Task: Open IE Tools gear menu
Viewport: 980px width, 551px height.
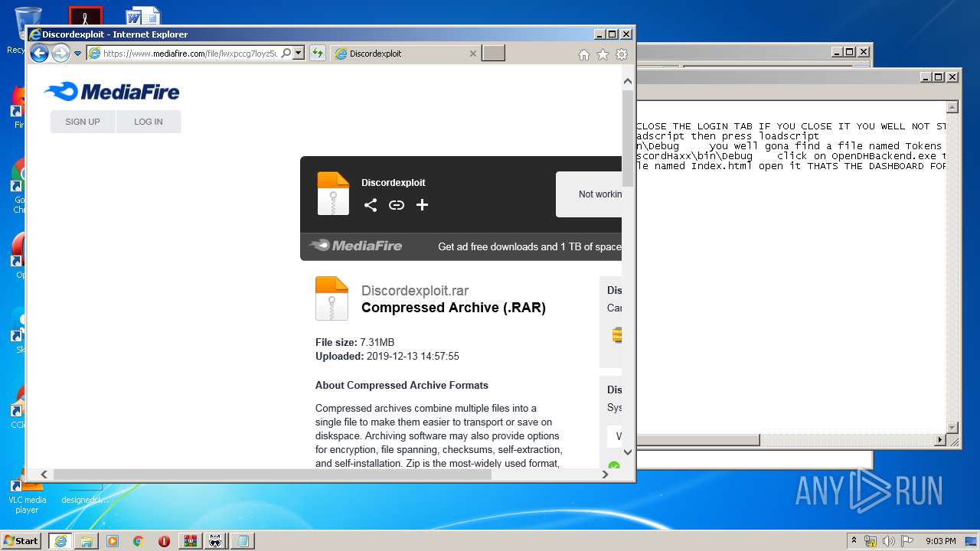Action: [x=622, y=54]
